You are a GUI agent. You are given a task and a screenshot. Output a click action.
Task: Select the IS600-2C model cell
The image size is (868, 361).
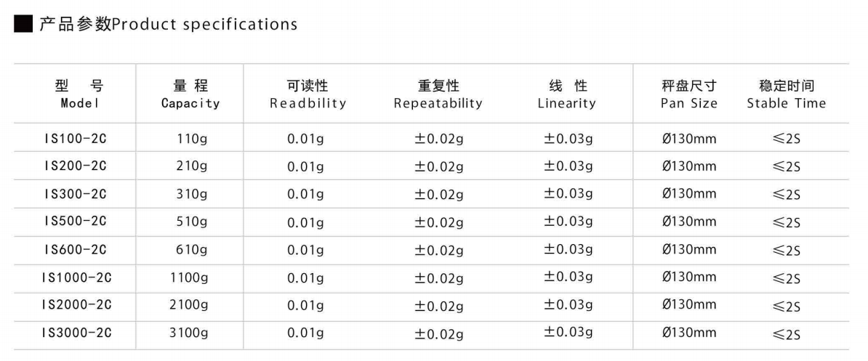pyautogui.click(x=75, y=249)
